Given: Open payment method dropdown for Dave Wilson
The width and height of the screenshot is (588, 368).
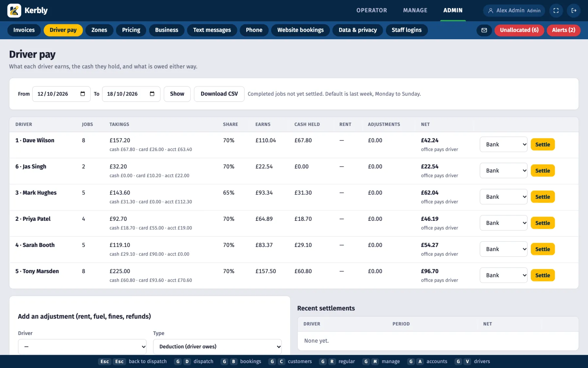Looking at the screenshot, I should coord(503,144).
